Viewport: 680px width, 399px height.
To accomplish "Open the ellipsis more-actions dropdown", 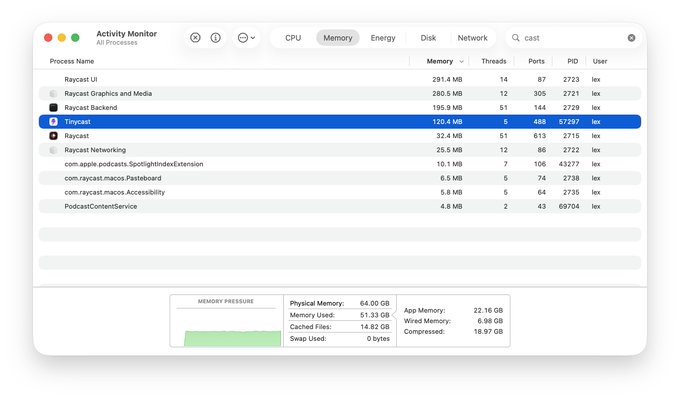I will tap(246, 38).
